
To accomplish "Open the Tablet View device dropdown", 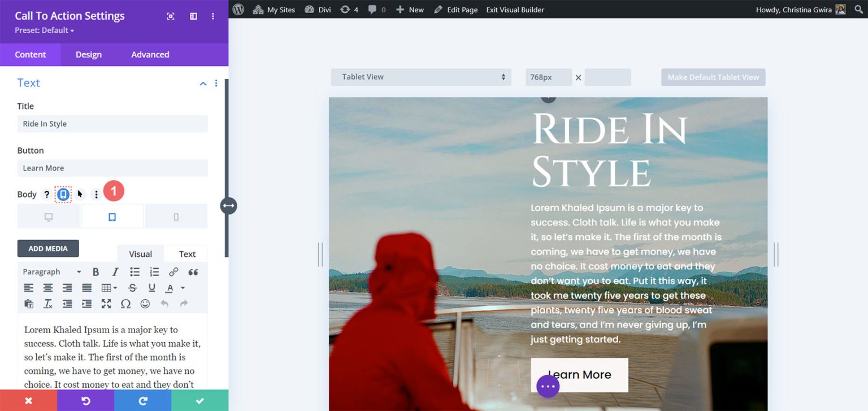I will [x=420, y=77].
